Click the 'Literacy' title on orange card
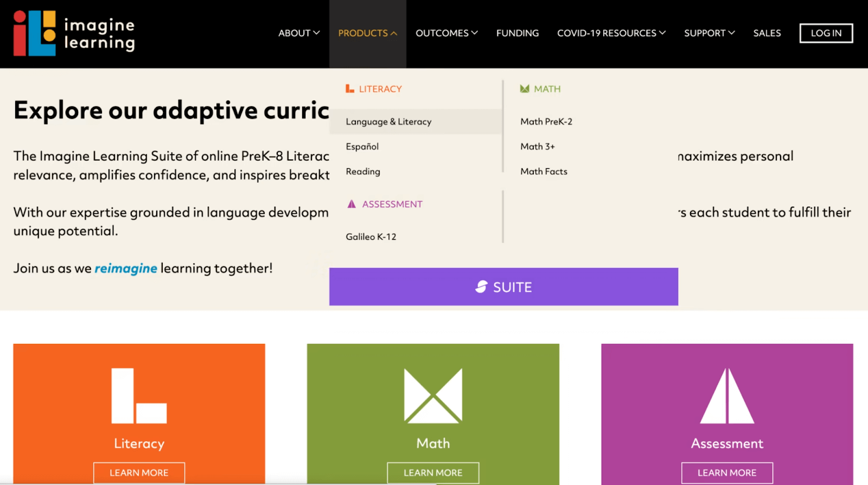Viewport: 868px width, 485px height. coord(139,443)
